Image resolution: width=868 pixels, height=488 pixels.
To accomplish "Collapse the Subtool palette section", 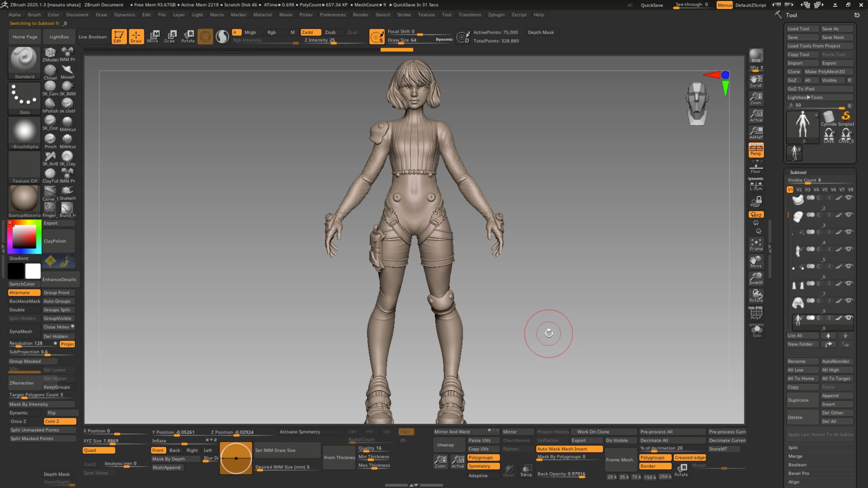I will click(798, 172).
